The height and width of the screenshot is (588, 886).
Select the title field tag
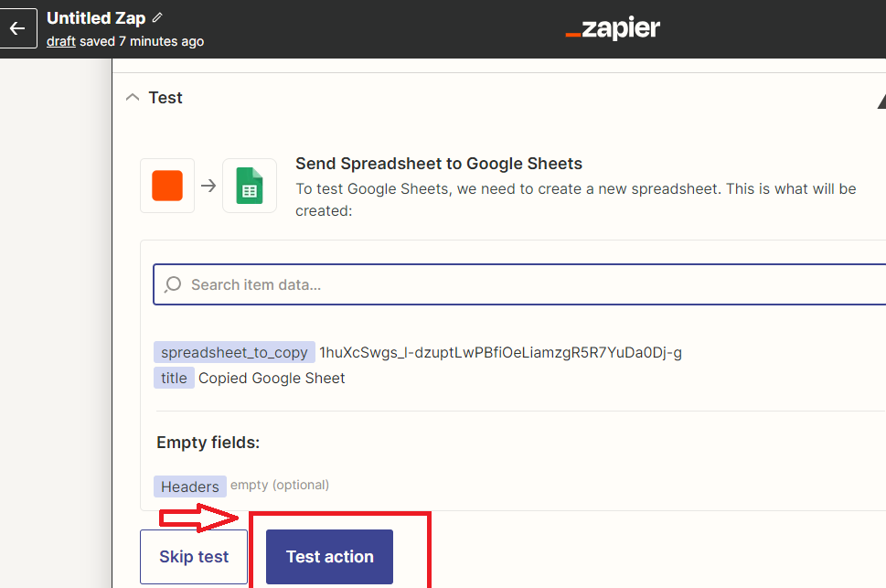[x=174, y=378]
